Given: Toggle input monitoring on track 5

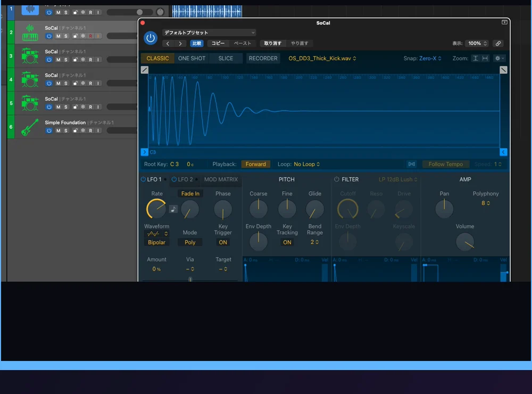Looking at the screenshot, I should pos(98,107).
